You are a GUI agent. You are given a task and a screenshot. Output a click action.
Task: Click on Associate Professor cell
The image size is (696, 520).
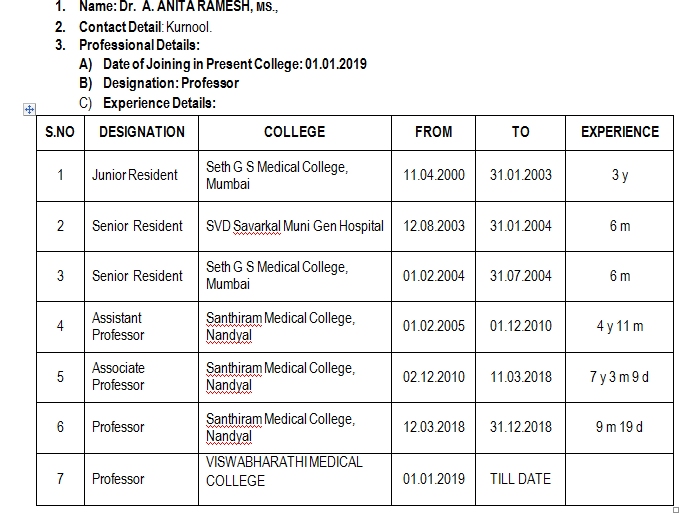[x=142, y=377]
